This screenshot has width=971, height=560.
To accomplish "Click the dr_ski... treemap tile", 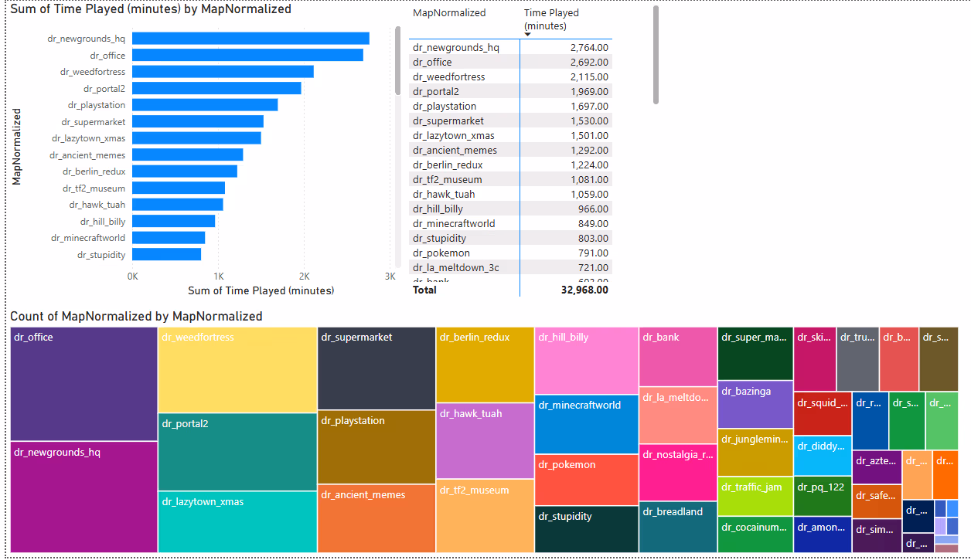I will tap(815, 359).
